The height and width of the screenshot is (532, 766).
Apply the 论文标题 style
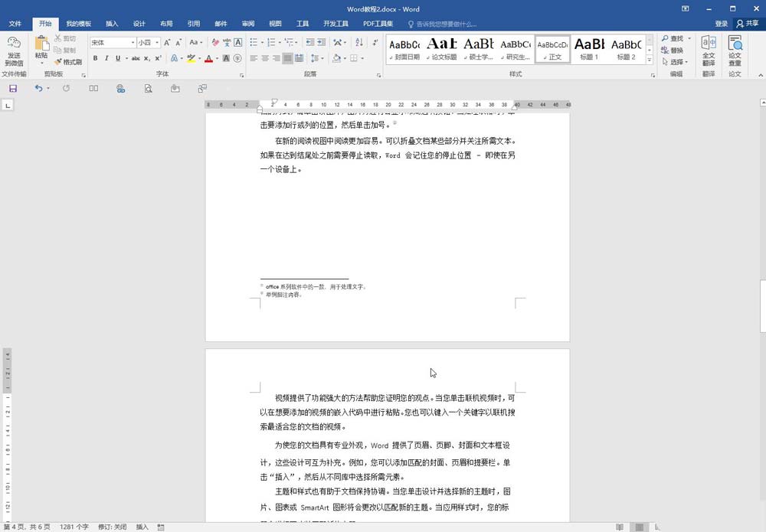click(x=442, y=49)
